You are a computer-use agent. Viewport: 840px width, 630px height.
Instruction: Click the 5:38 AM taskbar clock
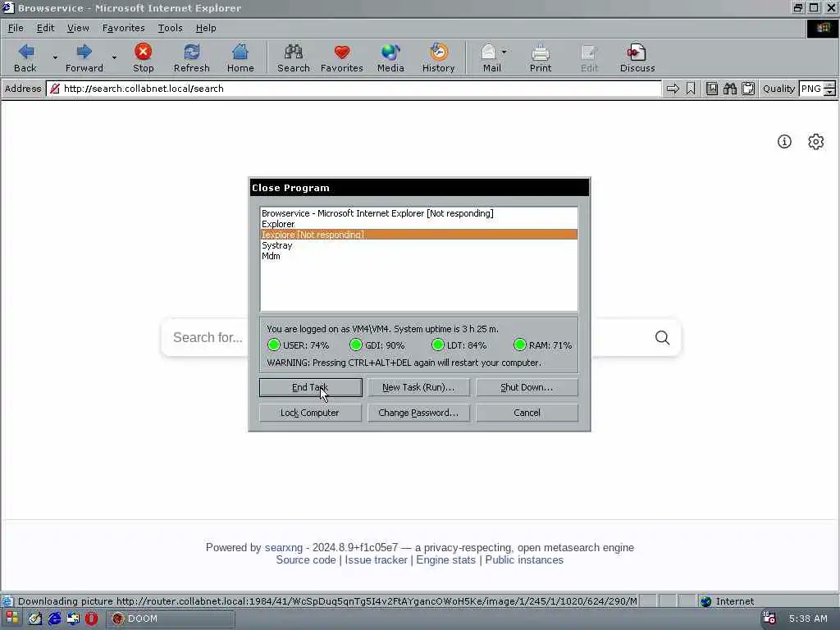pos(808,619)
